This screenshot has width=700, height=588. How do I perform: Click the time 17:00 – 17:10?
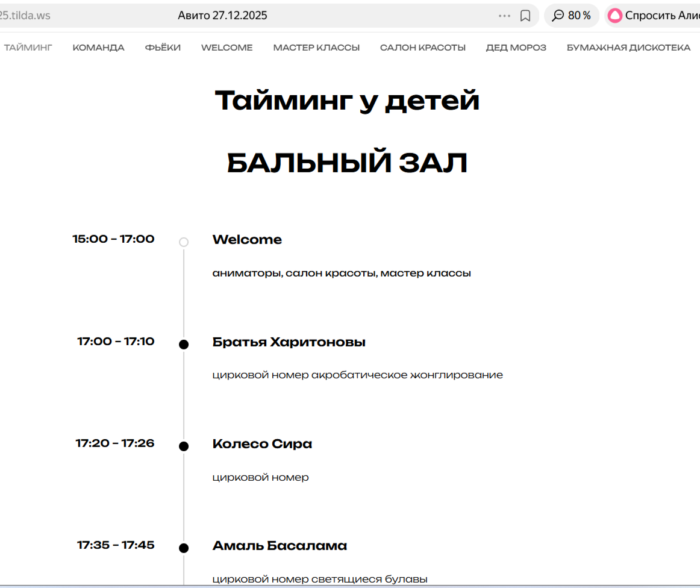tap(116, 341)
